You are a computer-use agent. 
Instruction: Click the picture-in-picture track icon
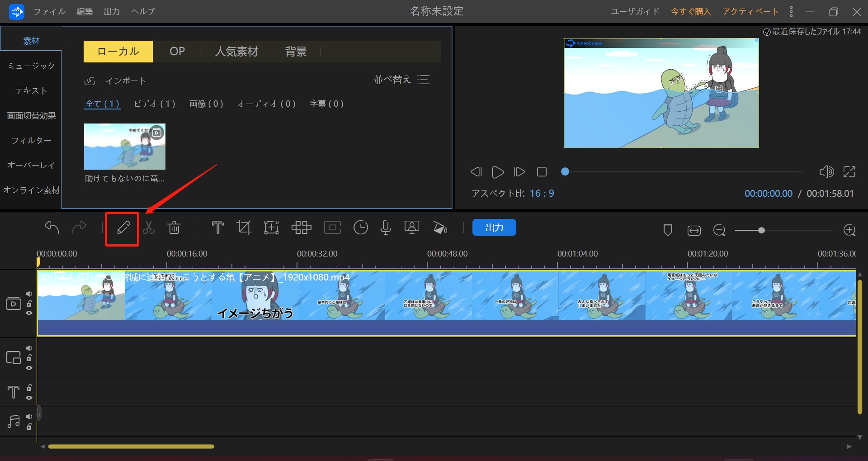coord(14,358)
